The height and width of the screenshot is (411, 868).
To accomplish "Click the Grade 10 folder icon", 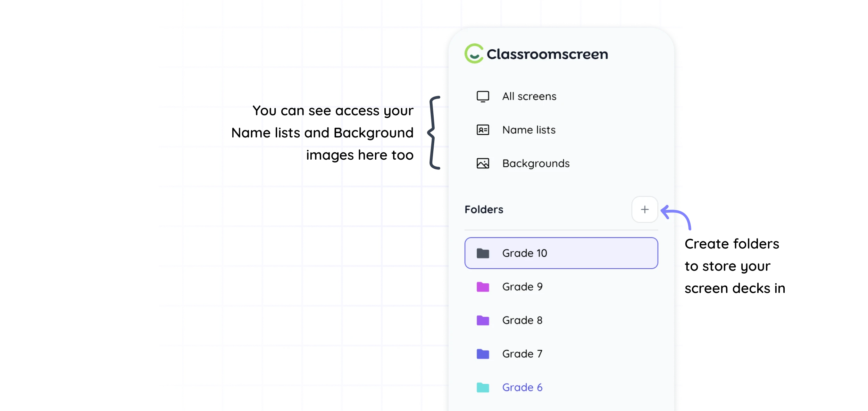I will (484, 253).
